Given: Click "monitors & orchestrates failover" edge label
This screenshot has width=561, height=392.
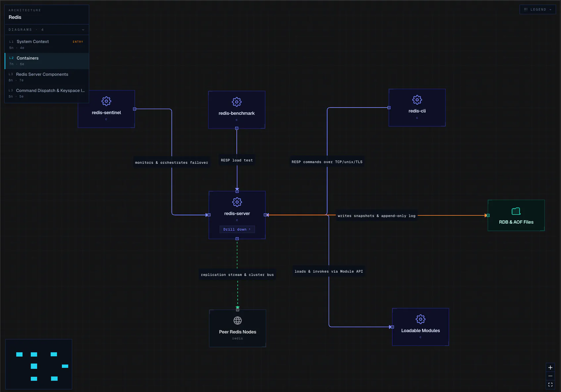Looking at the screenshot, I should point(172,163).
